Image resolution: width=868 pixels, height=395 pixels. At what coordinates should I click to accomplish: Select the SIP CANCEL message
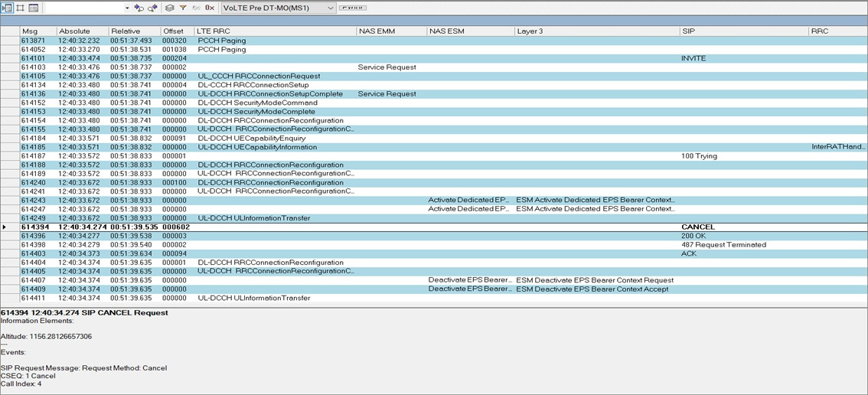(698, 227)
